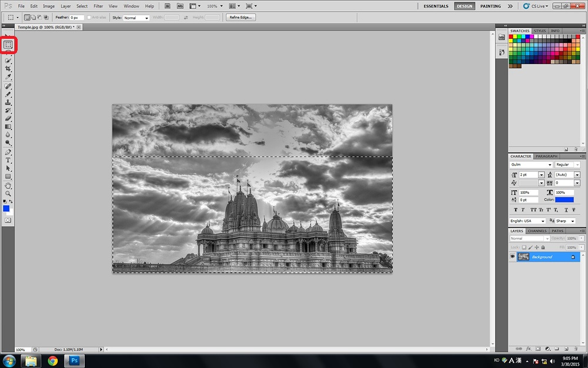The image size is (588, 368).
Task: Switch to the Channels tab
Action: tap(536, 231)
